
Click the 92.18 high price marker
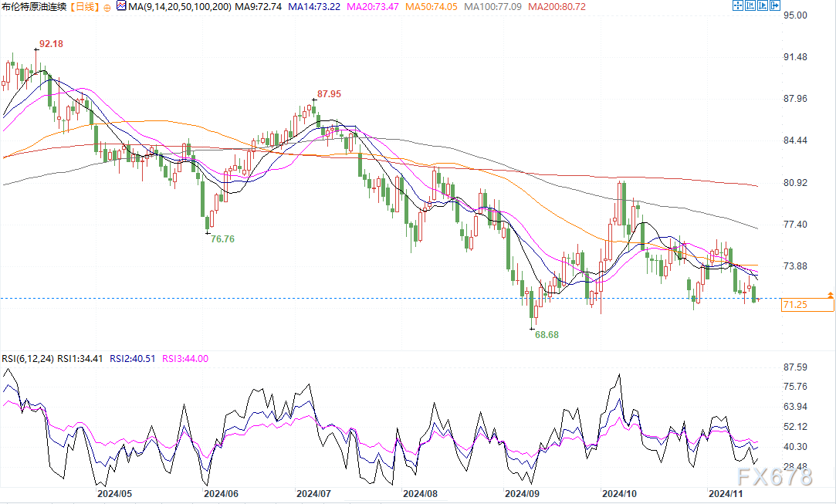click(x=50, y=45)
